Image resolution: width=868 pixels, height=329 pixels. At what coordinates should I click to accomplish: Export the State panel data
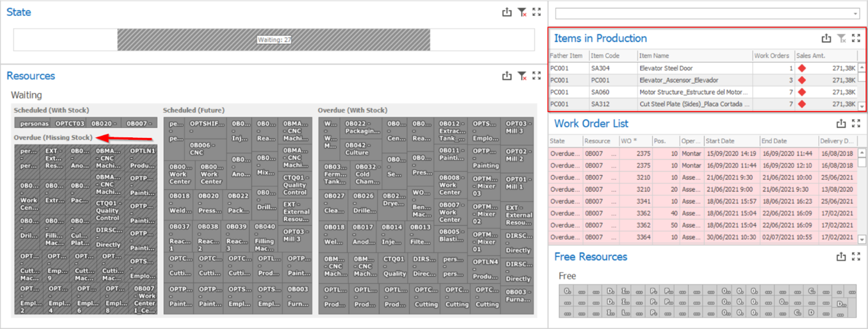point(507,12)
